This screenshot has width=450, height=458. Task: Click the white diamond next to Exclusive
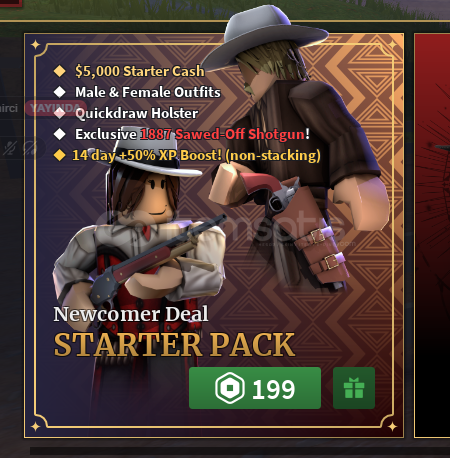point(60,134)
